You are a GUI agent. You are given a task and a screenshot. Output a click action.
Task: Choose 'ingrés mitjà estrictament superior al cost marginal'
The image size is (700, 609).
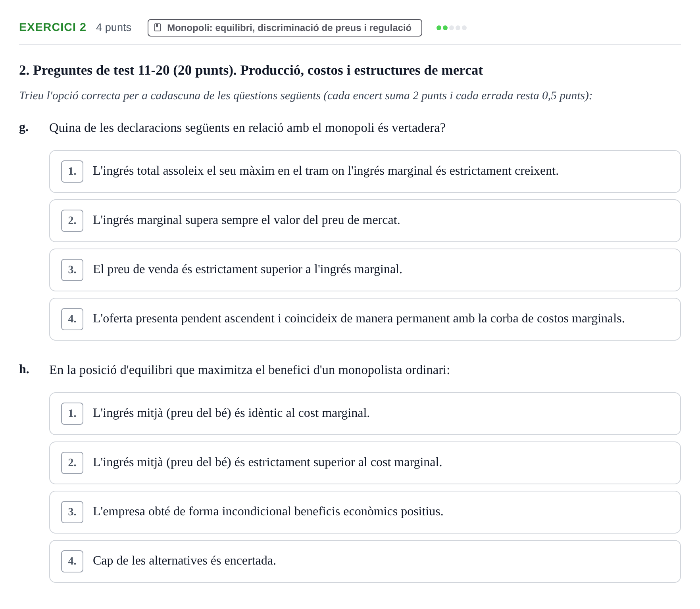click(365, 463)
